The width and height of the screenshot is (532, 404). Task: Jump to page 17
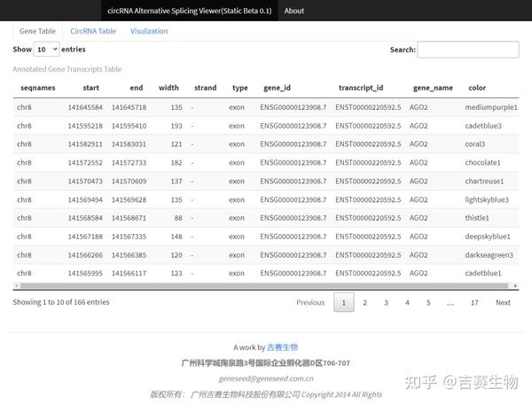click(474, 303)
